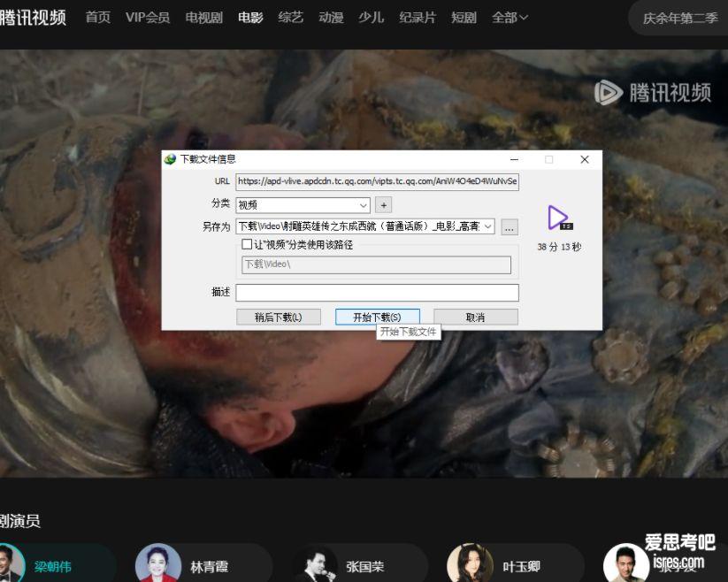The height and width of the screenshot is (582, 728).
Task: Open actor 张国荣 profile link
Action: tap(365, 567)
